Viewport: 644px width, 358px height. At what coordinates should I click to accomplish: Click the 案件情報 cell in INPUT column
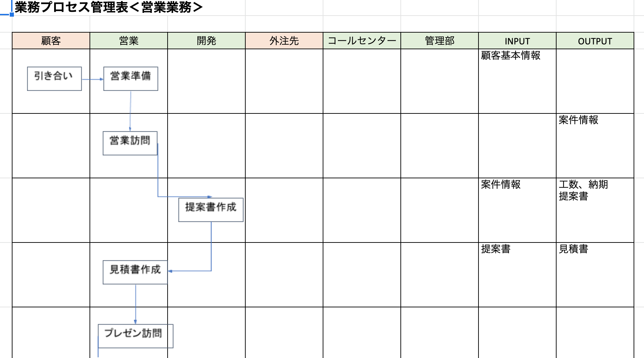click(x=517, y=210)
